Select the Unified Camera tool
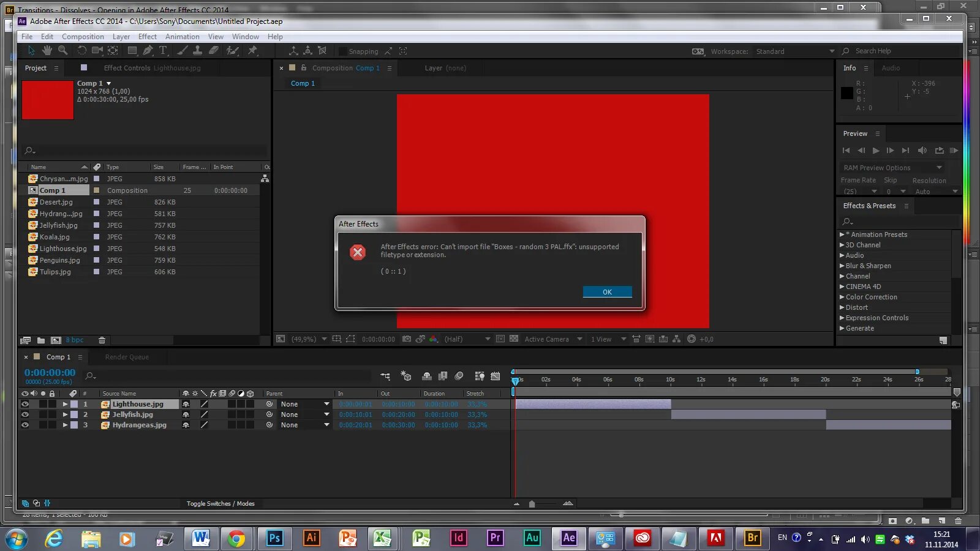Screen dimensions: 980x551 pos(97,51)
